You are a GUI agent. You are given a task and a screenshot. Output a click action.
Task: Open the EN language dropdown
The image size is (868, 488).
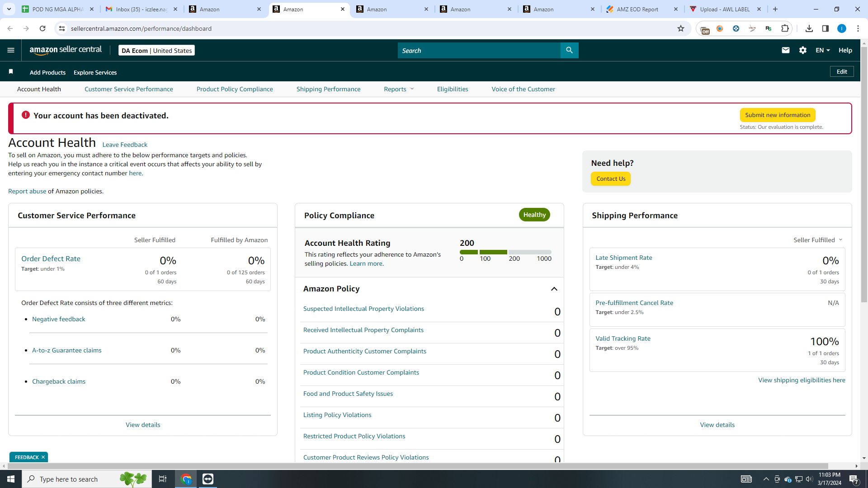(x=822, y=50)
